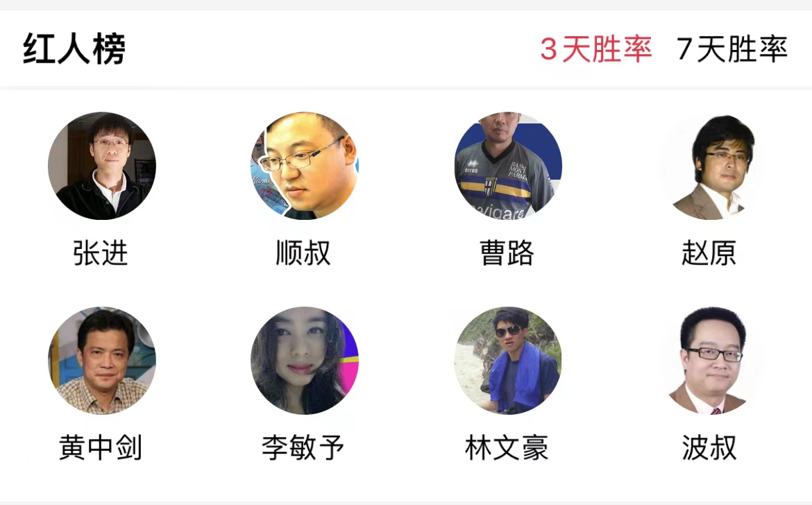812x505 pixels.
Task: Select the 黄中剑 name label
Action: coord(101,447)
